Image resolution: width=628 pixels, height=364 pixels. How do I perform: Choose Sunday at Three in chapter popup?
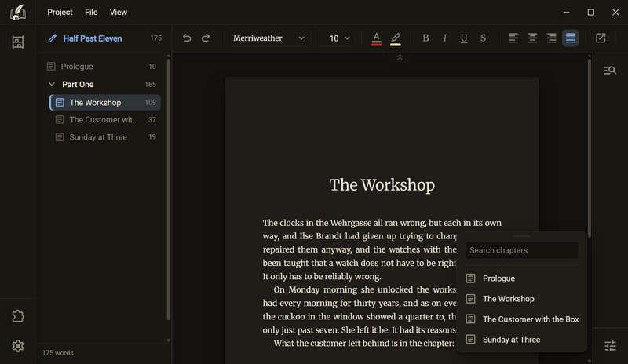[x=521, y=340]
